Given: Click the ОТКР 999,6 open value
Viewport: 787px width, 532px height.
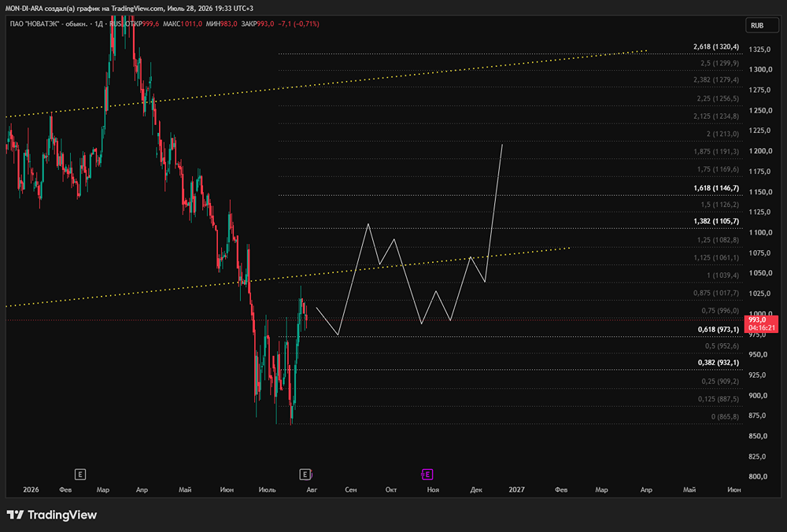Looking at the screenshot, I should coord(142,24).
